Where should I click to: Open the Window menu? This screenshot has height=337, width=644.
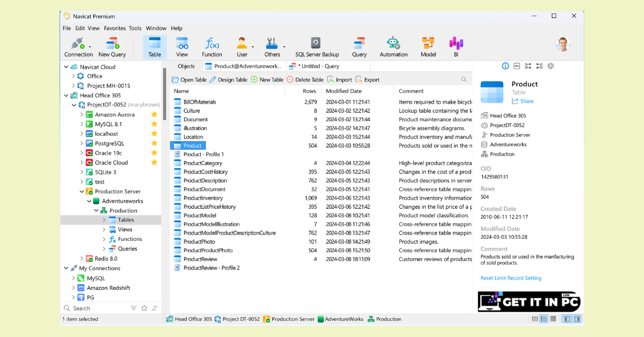[x=156, y=28]
